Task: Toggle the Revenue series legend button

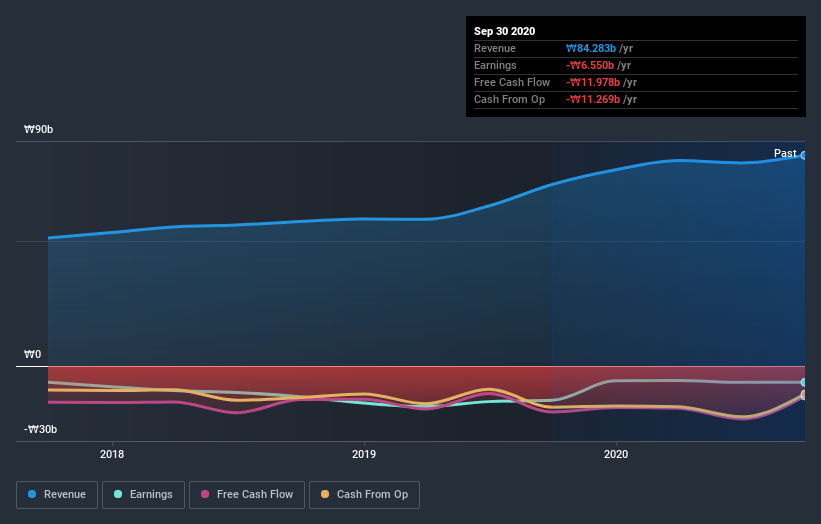Action: 57,495
